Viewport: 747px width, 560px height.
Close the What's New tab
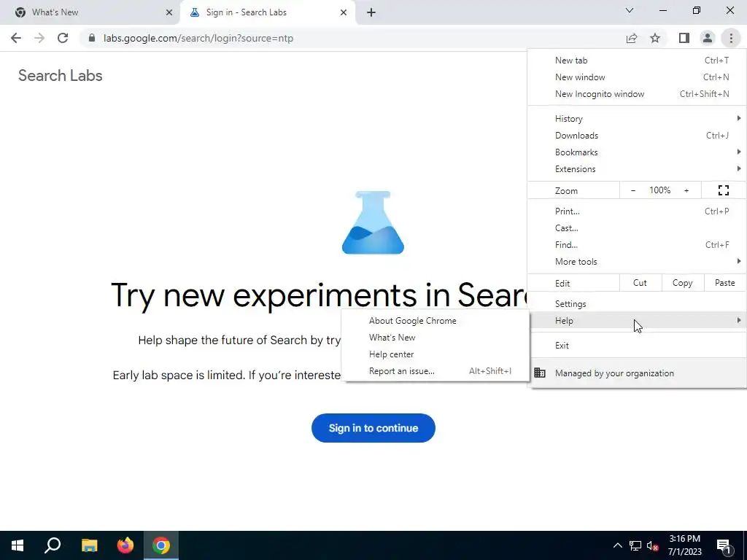coord(169,12)
